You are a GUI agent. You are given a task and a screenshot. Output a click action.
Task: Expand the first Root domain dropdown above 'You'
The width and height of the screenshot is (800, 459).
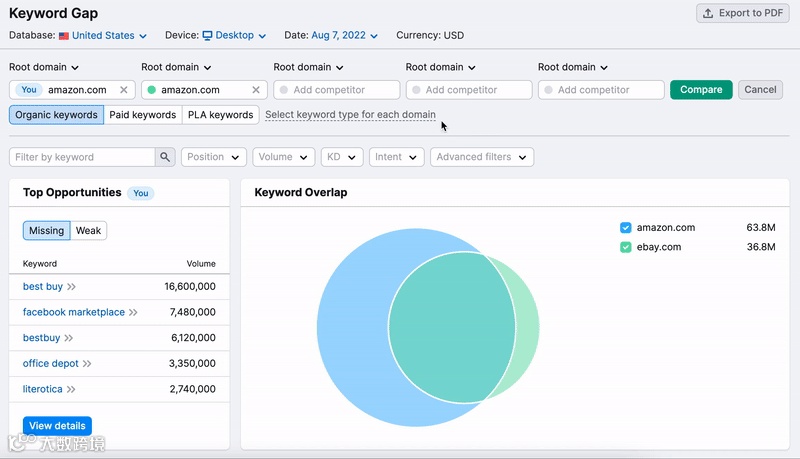44,67
